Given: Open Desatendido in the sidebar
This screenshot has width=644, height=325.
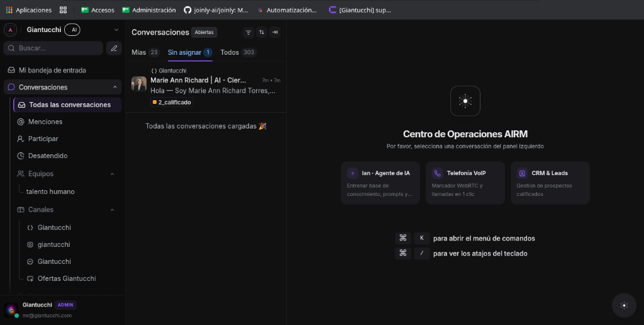Looking at the screenshot, I should [48, 156].
